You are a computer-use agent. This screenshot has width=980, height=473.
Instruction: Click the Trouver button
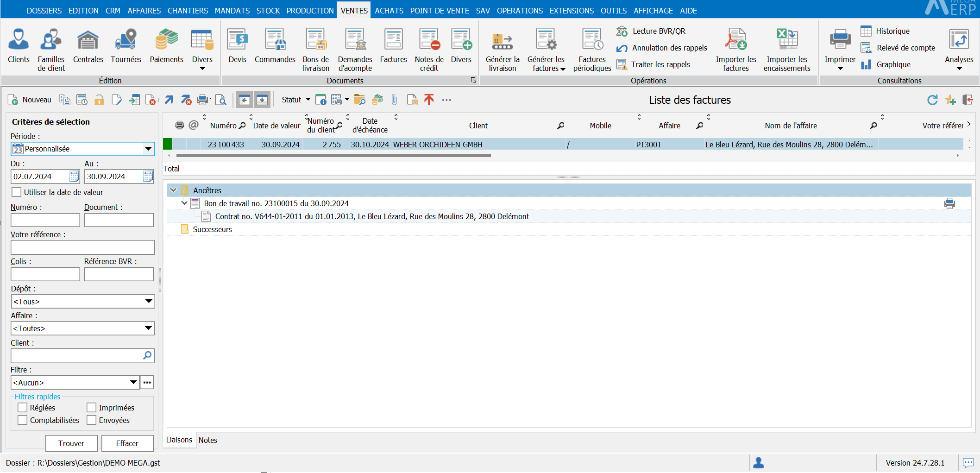[71, 443]
